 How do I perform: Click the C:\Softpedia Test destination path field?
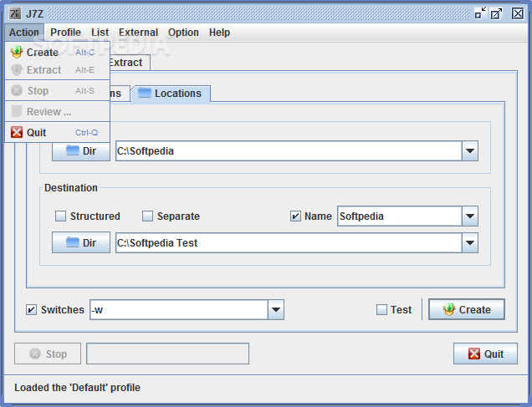289,242
